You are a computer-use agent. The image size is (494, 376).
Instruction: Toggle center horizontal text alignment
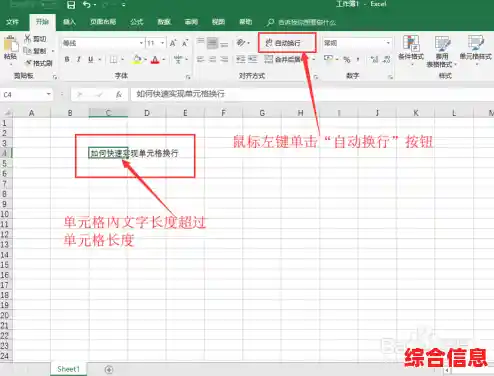tap(213, 59)
